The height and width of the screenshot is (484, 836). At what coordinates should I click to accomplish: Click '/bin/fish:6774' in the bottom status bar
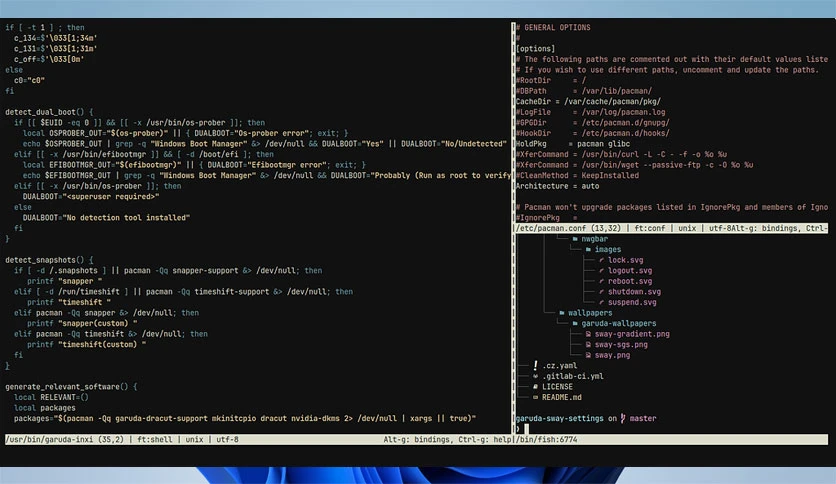[x=546, y=440]
